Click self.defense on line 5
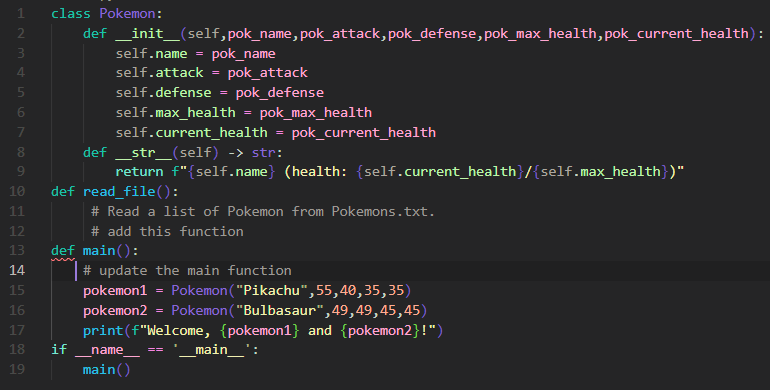Viewport: 770px width, 390px height. 164,92
